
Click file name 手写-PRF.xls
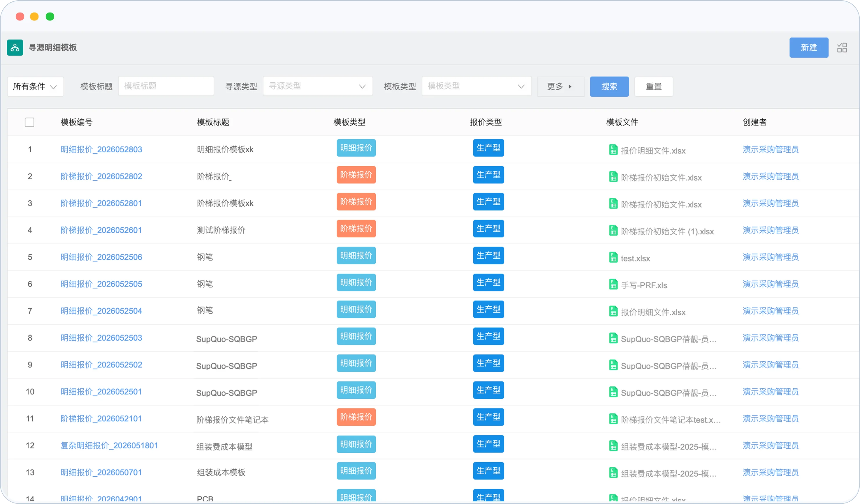[644, 285]
